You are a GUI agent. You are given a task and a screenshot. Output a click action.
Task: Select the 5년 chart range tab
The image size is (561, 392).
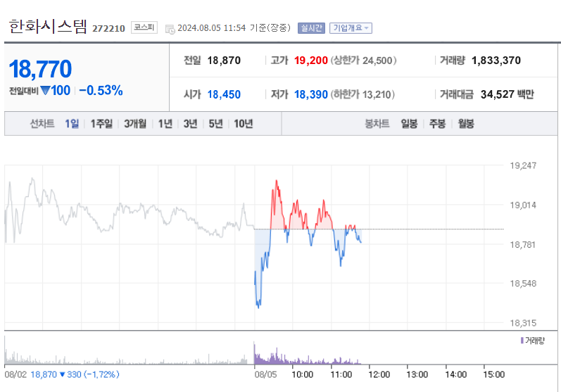215,124
